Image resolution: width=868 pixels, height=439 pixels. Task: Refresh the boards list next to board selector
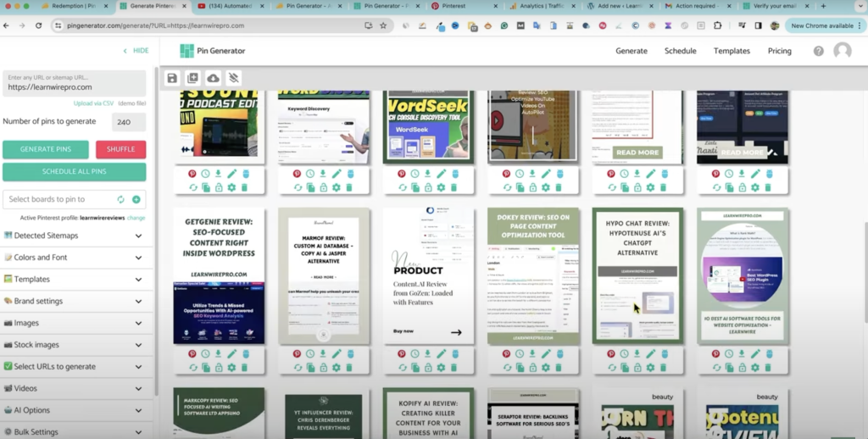pos(120,199)
